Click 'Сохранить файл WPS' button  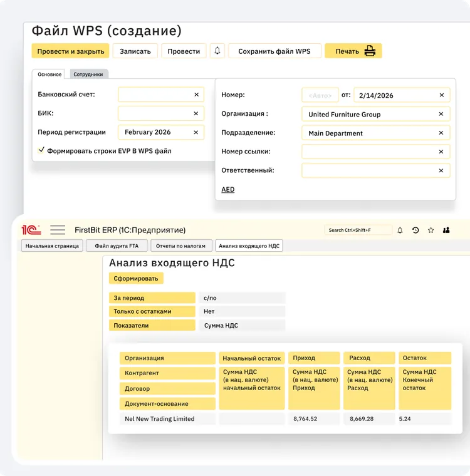pos(274,51)
